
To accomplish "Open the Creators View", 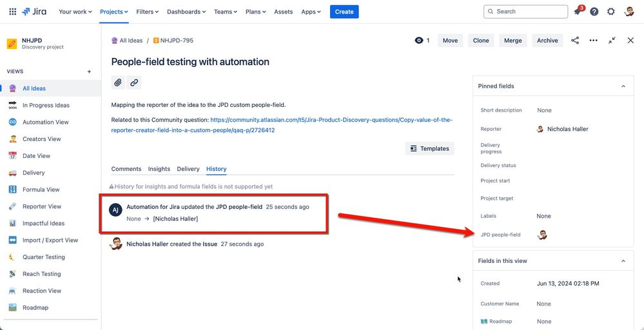I will click(51, 139).
